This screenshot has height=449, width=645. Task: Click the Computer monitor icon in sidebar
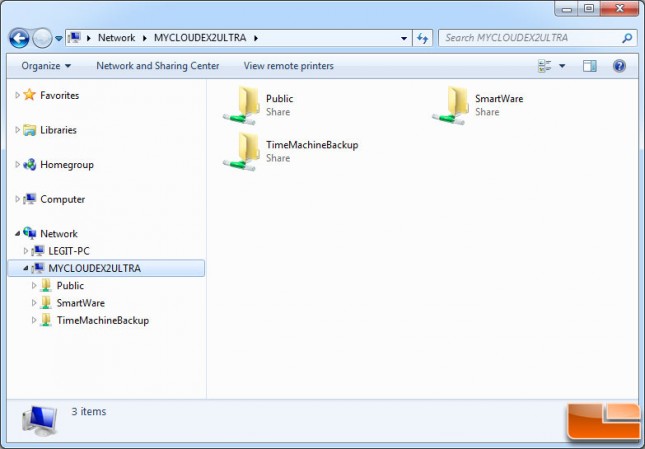[29, 199]
